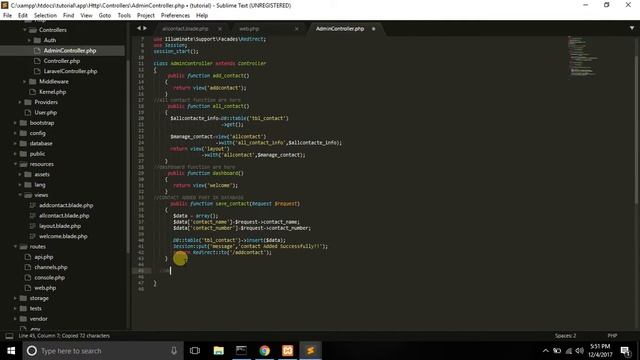Open Chrome from the taskbar
The height and width of the screenshot is (360, 640).
(264, 351)
